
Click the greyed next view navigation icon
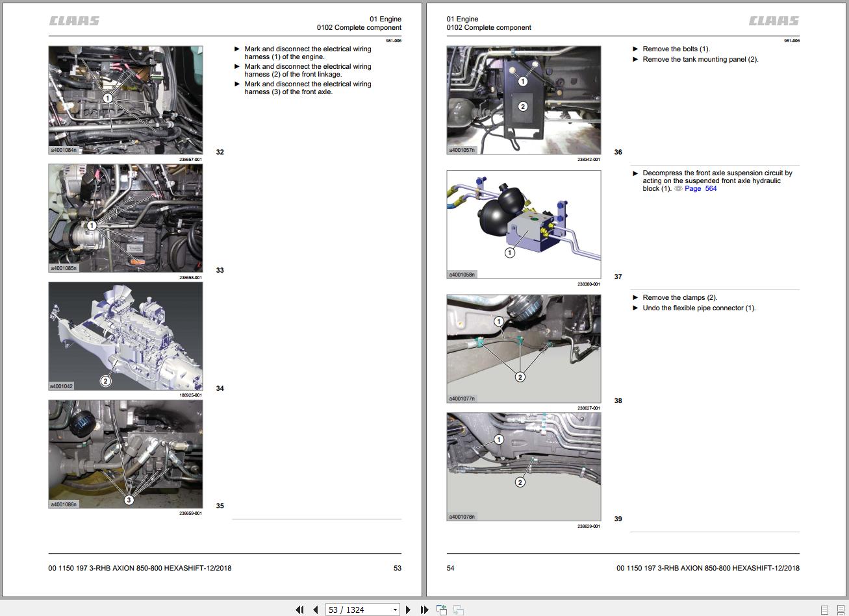coord(458,610)
